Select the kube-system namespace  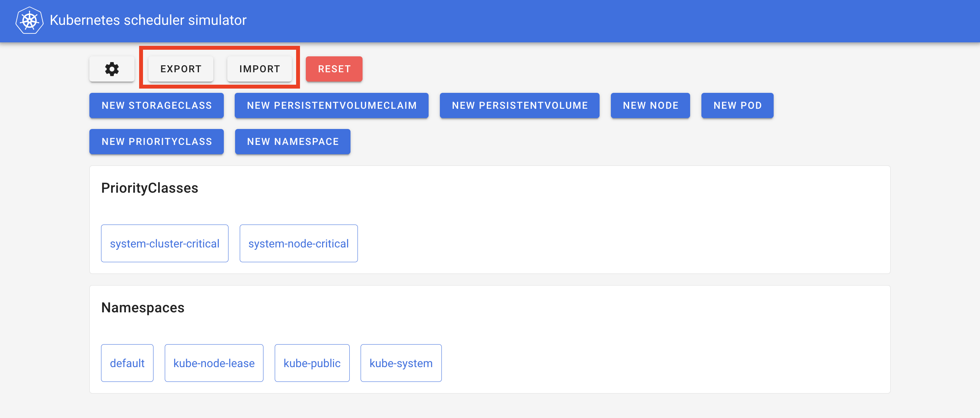[x=401, y=363]
